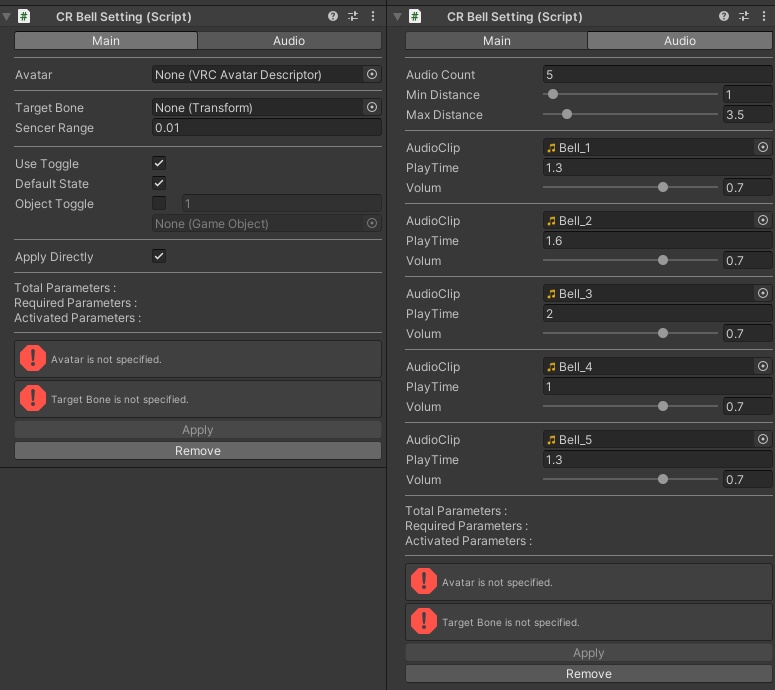The image size is (775, 690).
Task: Open three-dot menu of left component header
Action: (373, 17)
